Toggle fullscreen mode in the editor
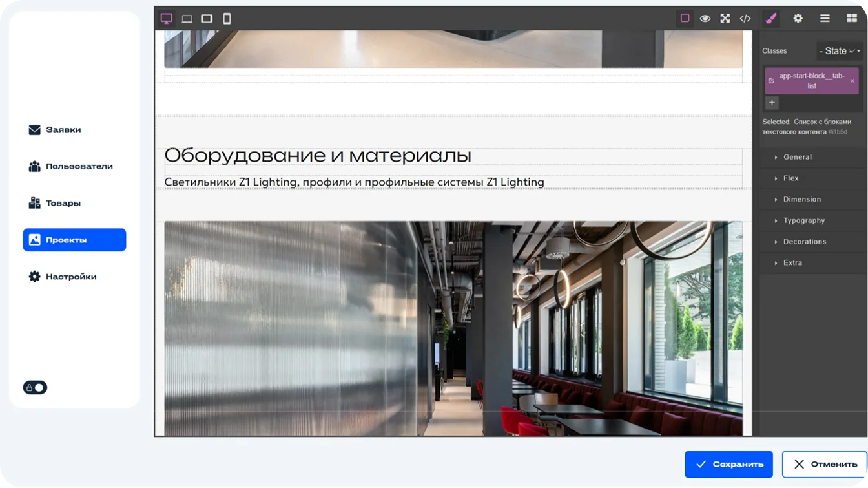The height and width of the screenshot is (488, 868). [x=725, y=18]
